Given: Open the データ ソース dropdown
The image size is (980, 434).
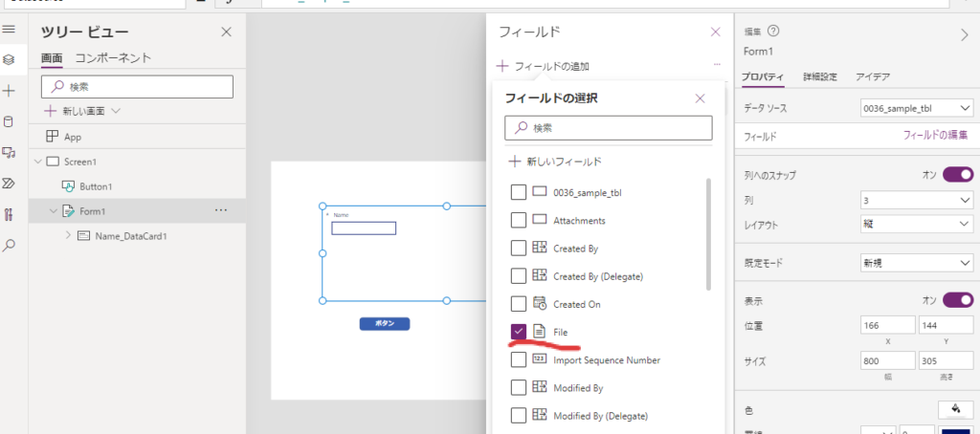Looking at the screenshot, I should click(917, 108).
